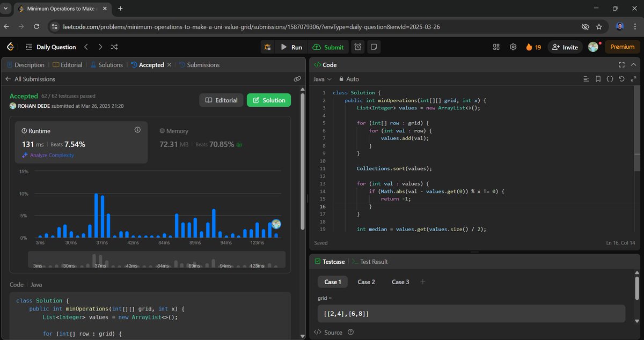The image size is (644, 340).
Task: Open Chrome menu three dots
Action: [x=635, y=26]
